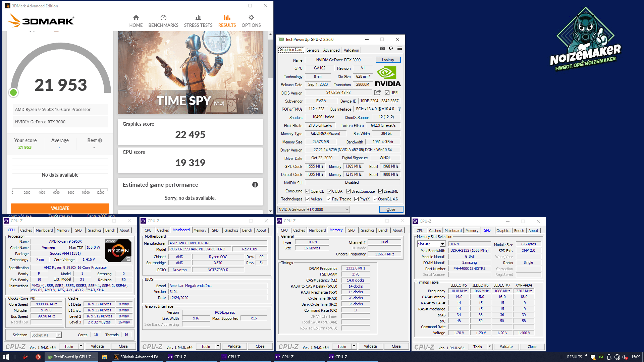Expand Tools arrow in Mainboard window

click(x=218, y=346)
